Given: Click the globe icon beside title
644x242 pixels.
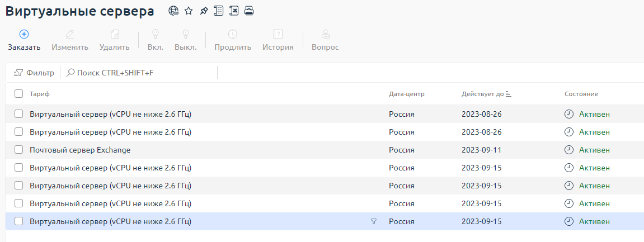Looking at the screenshot, I should coord(173,11).
